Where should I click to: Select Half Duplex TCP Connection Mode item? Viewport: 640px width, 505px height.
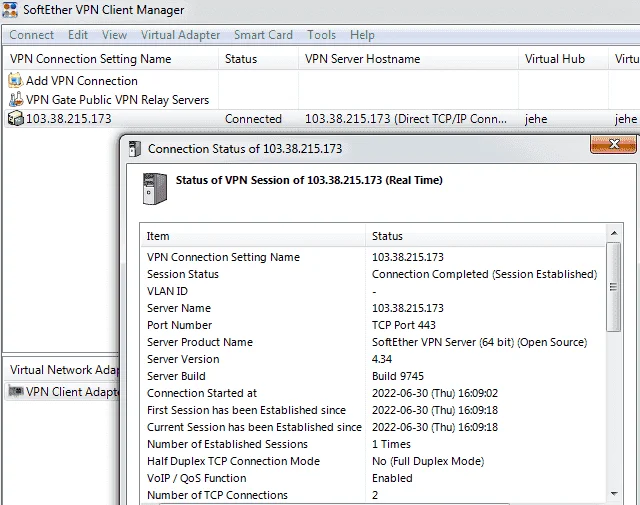(x=233, y=461)
